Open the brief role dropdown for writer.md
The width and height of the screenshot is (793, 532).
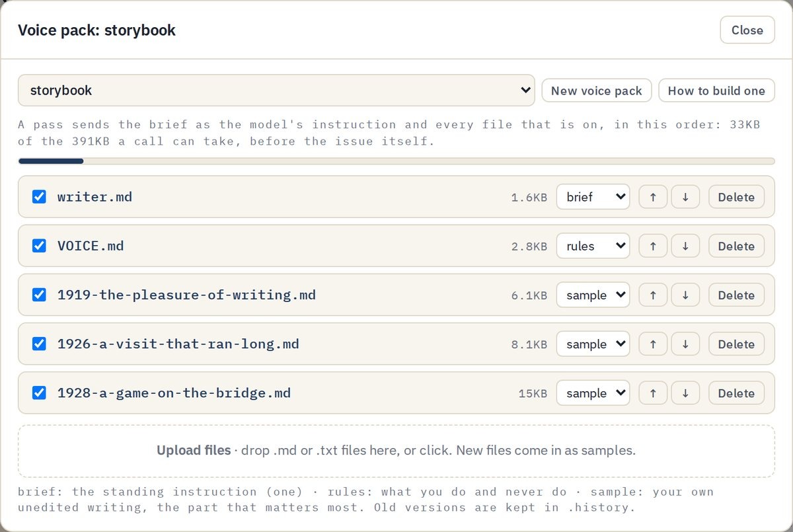pyautogui.click(x=593, y=197)
